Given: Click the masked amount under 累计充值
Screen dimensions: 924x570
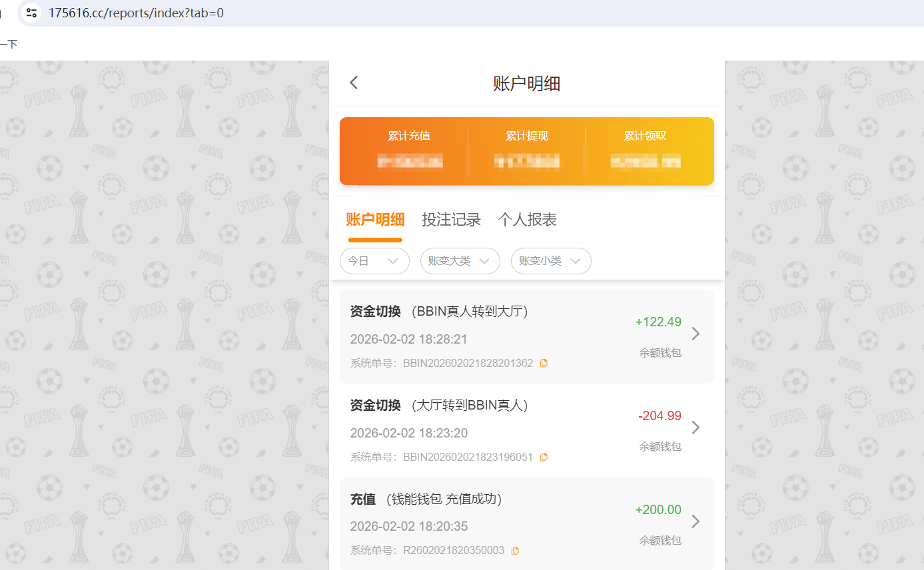Looking at the screenshot, I should [x=409, y=161].
